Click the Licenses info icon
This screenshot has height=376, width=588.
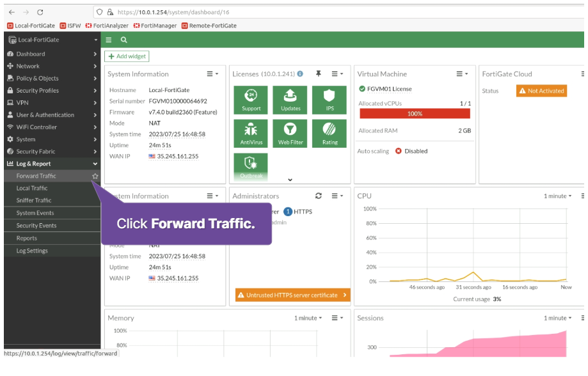[x=300, y=74]
